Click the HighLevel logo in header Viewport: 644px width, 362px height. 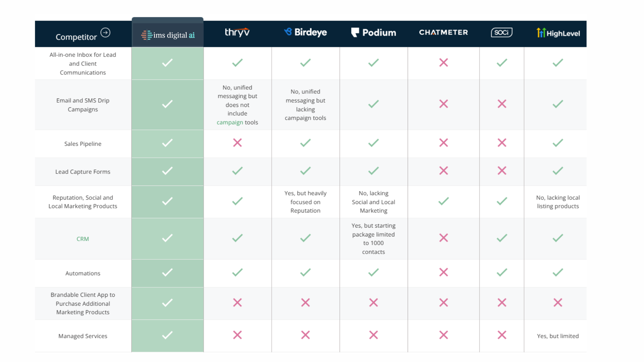(x=558, y=33)
